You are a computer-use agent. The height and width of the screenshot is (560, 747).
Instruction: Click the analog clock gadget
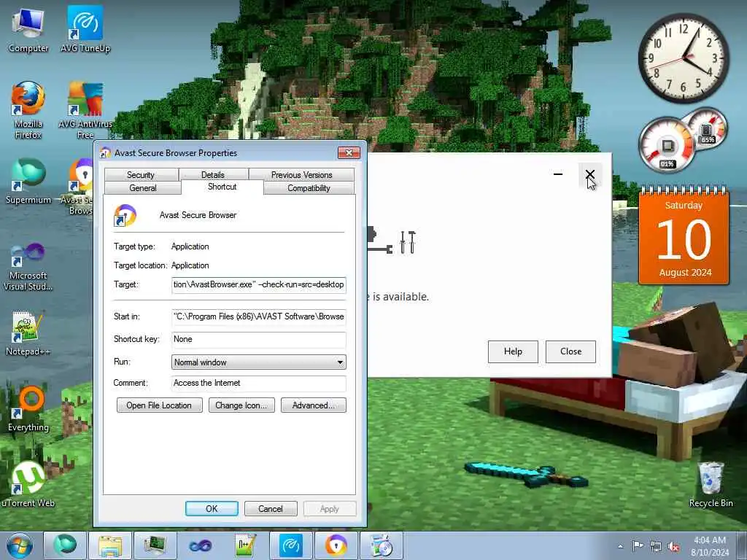click(x=683, y=58)
